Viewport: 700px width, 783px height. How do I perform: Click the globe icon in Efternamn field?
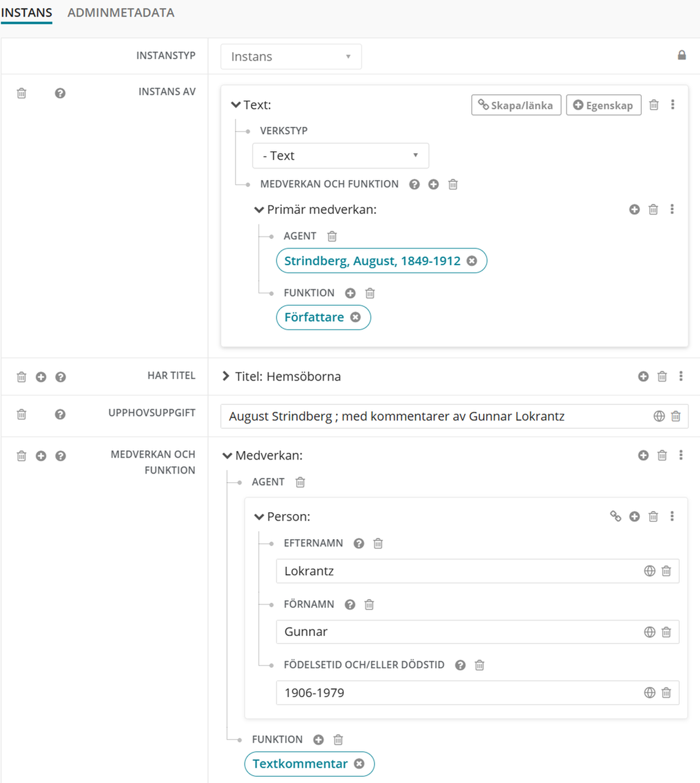650,571
